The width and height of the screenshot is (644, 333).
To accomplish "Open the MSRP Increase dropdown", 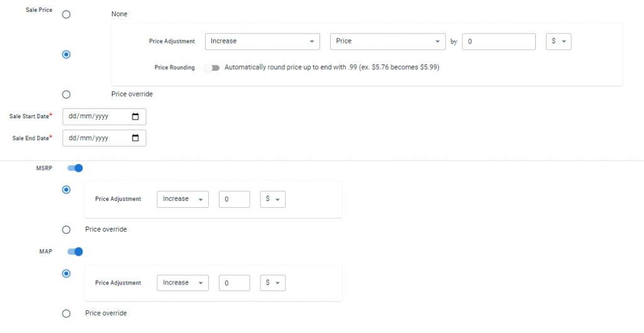I will [183, 199].
